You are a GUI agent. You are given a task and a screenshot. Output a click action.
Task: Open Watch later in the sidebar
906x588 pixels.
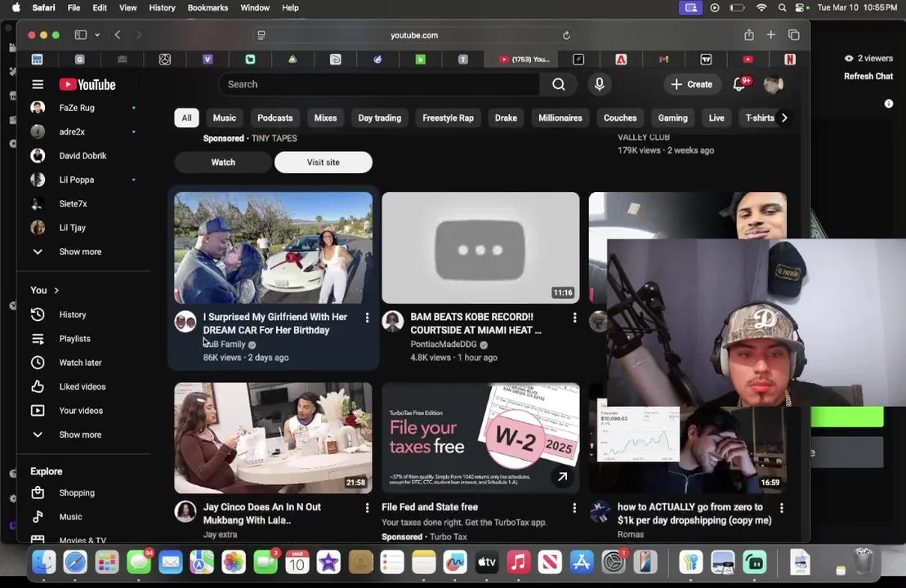click(x=80, y=363)
